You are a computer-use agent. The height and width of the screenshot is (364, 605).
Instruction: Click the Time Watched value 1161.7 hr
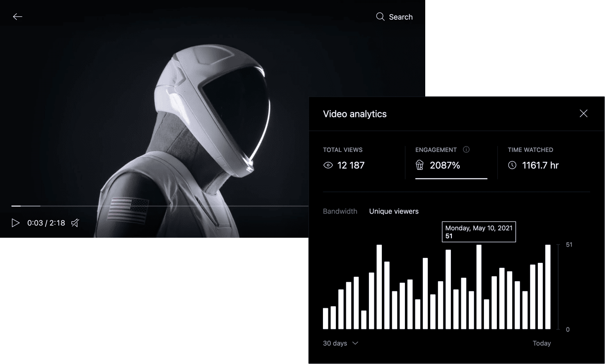(540, 166)
